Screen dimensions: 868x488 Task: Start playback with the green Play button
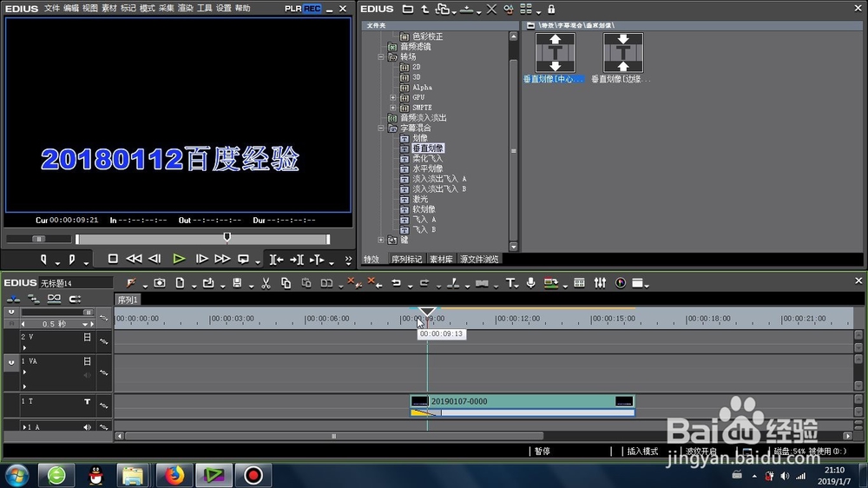(x=178, y=259)
